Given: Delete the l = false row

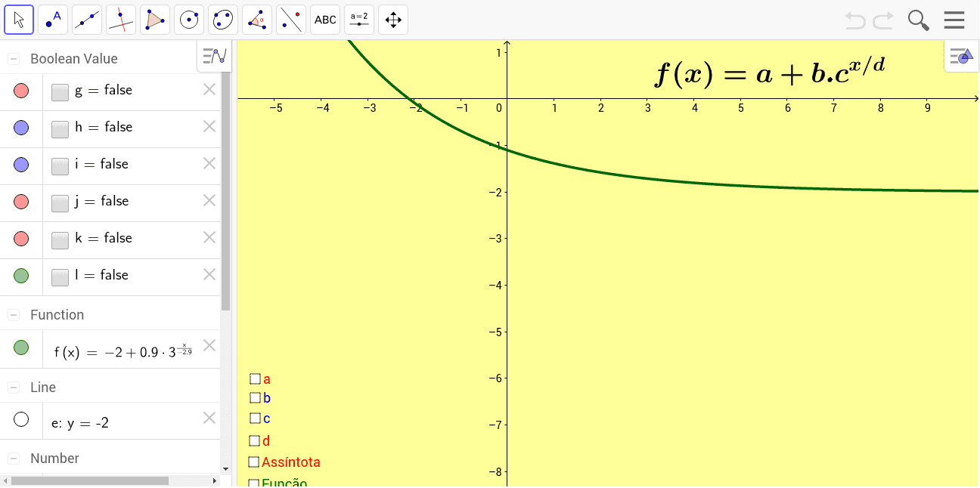Looking at the screenshot, I should 209,274.
